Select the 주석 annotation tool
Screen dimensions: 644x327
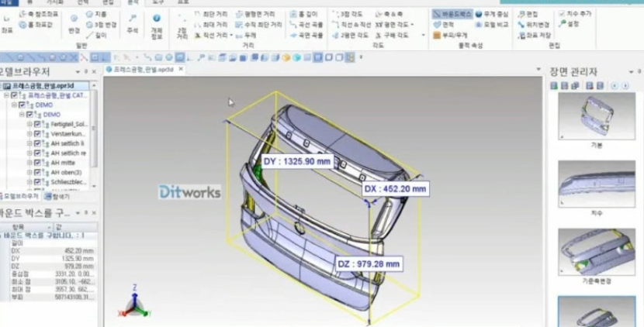[x=132, y=24]
